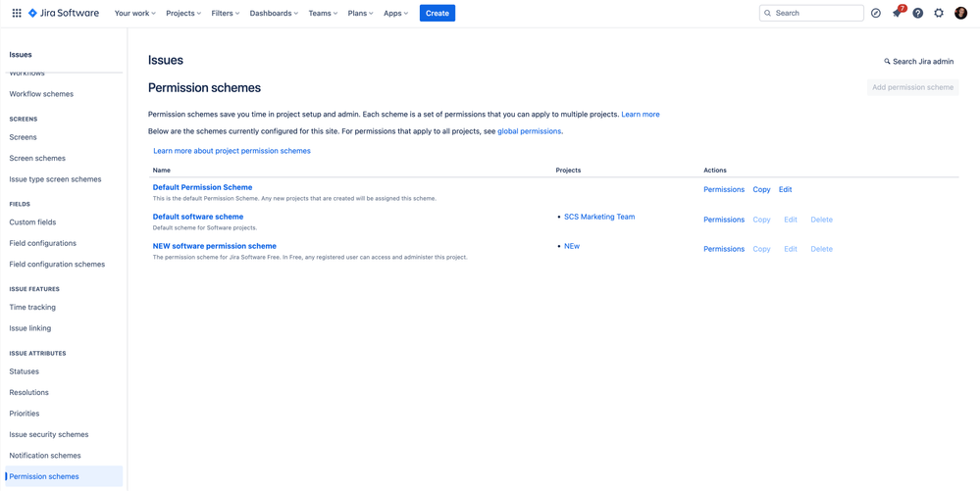980x491 pixels.
Task: Click the Actions column header
Action: 715,170
